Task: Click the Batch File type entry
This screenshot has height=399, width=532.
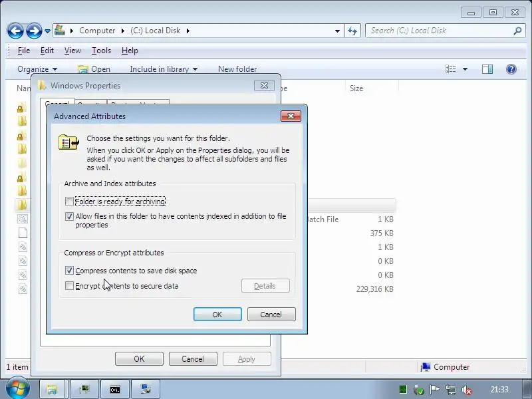Action: coord(323,219)
